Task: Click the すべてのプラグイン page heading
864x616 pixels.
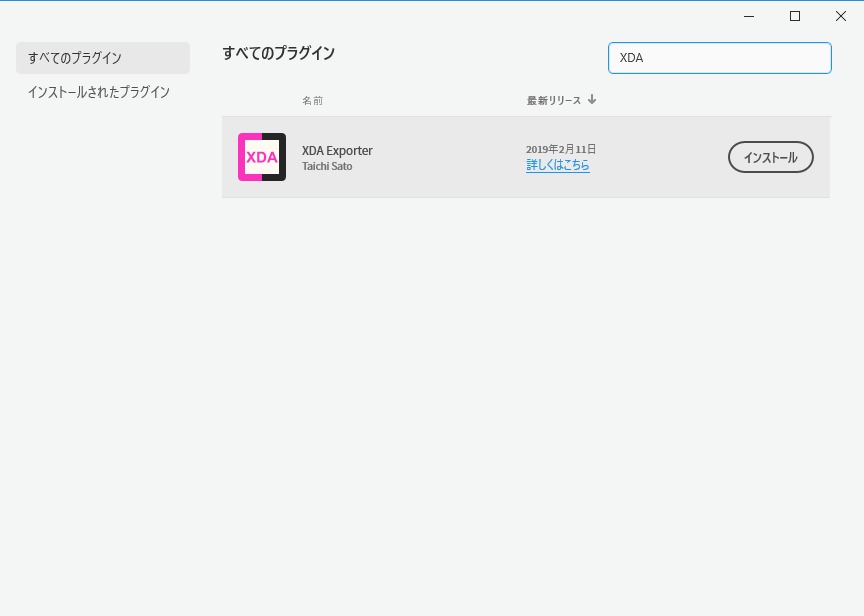Action: coord(278,53)
